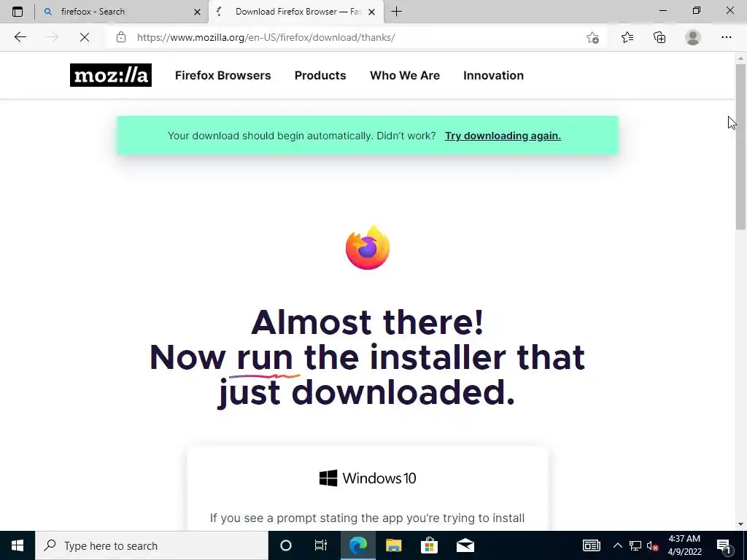Open File Explorer from taskbar
The height and width of the screenshot is (560, 747).
[x=393, y=545]
